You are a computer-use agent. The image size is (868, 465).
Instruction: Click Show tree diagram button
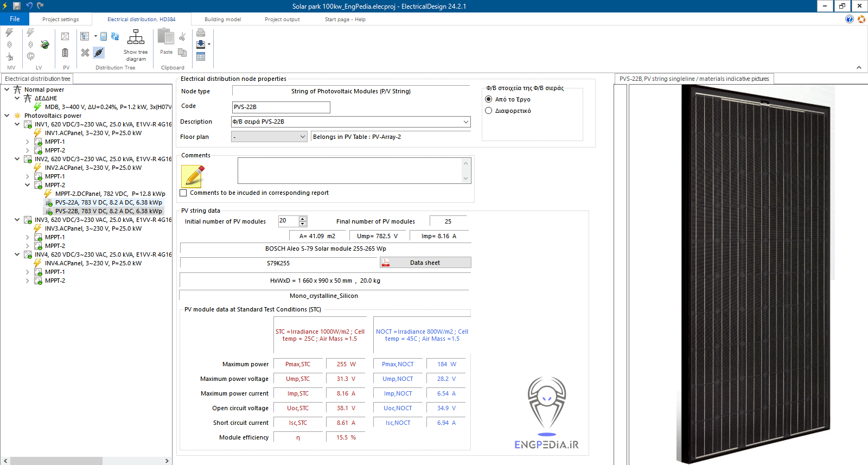[136, 45]
